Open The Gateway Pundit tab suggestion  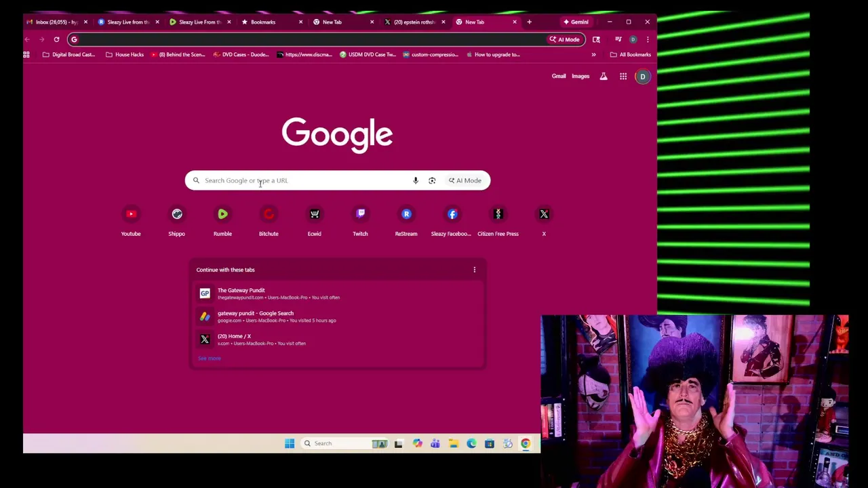tap(337, 293)
